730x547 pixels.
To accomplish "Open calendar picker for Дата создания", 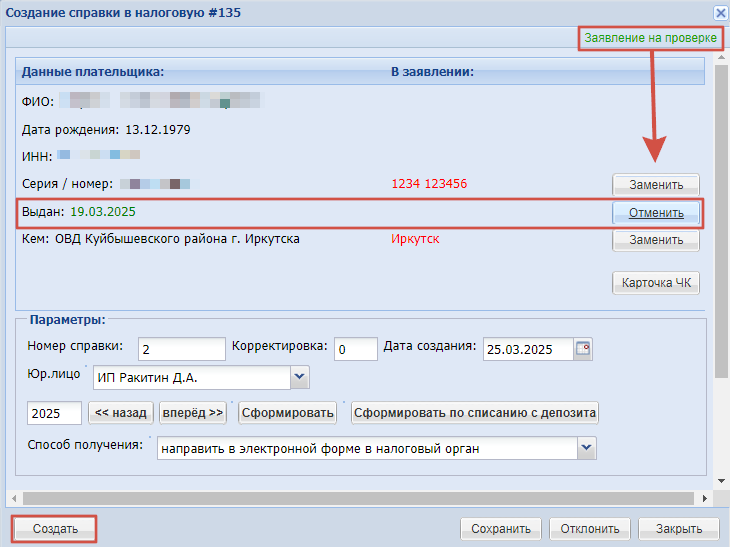I will coord(583,349).
